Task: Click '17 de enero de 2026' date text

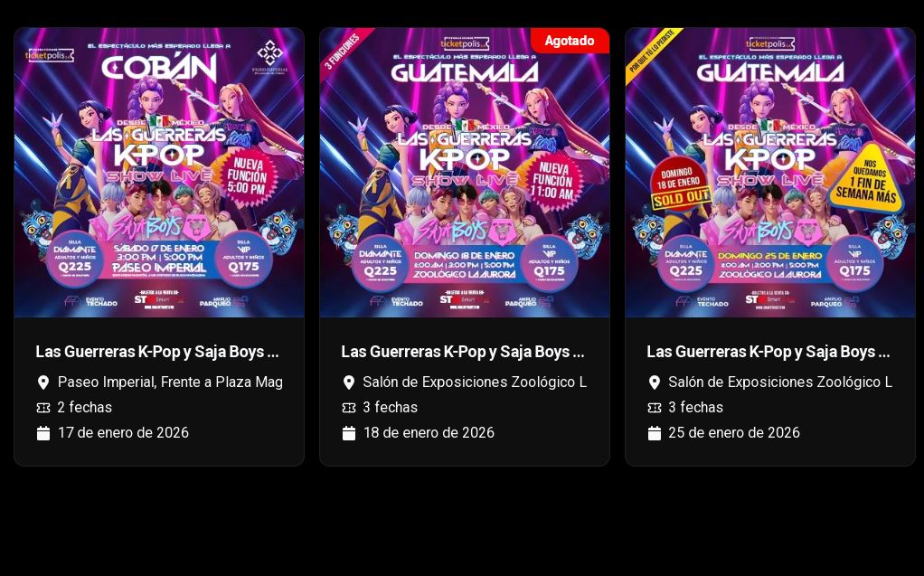Action: [x=123, y=433]
